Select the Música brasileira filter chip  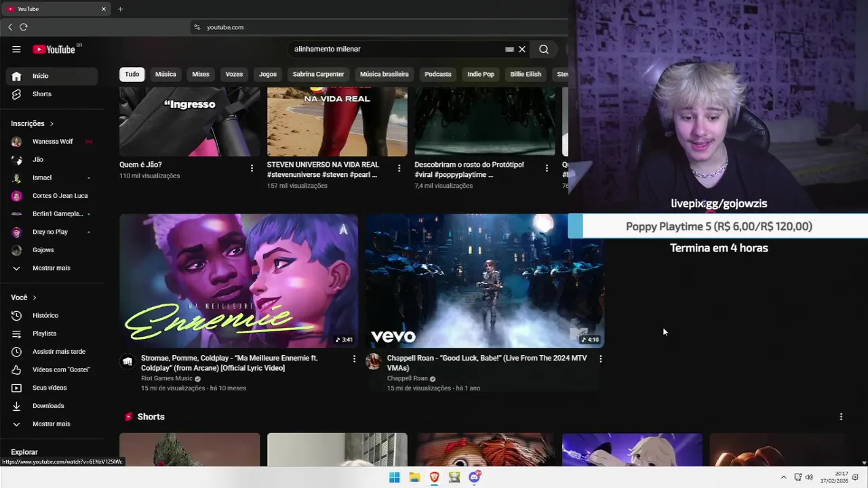pyautogui.click(x=384, y=74)
